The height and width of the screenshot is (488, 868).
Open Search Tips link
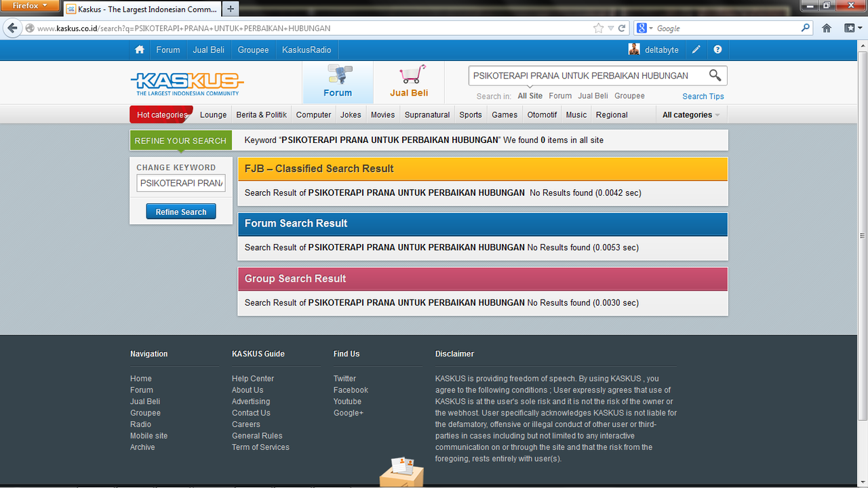pyautogui.click(x=703, y=96)
